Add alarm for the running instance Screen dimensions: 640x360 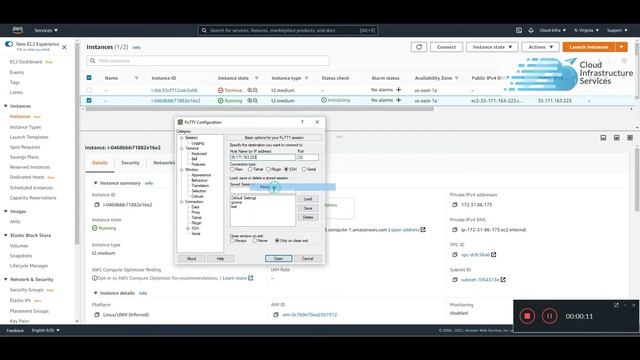point(398,100)
